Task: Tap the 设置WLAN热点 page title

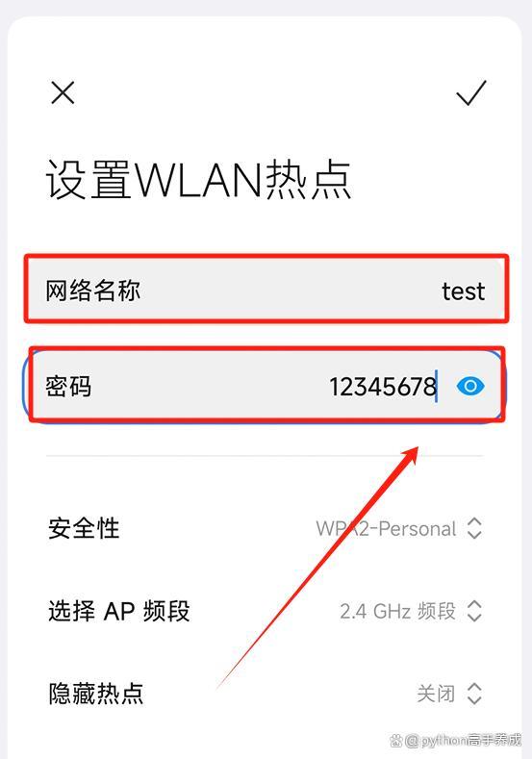Action: (198, 180)
